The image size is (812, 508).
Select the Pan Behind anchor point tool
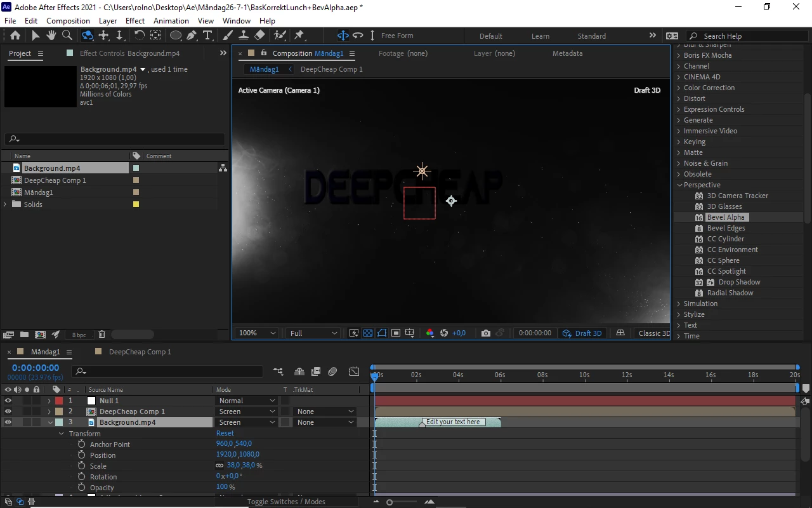[155, 36]
